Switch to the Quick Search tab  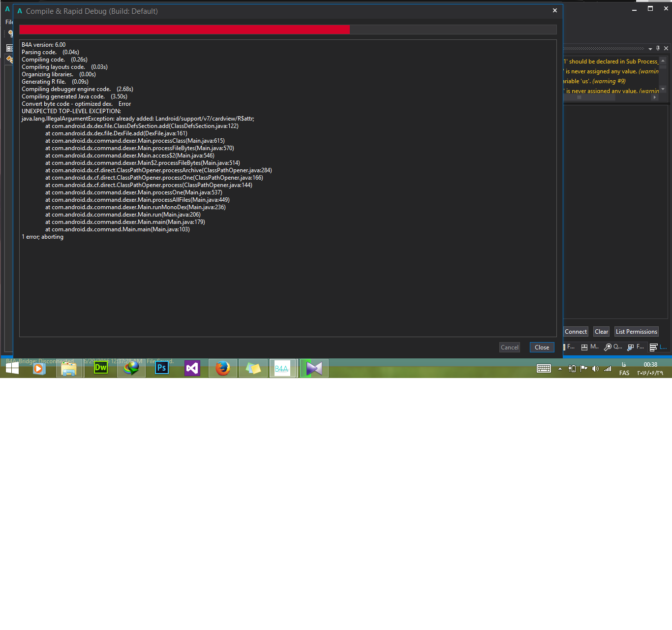613,347
